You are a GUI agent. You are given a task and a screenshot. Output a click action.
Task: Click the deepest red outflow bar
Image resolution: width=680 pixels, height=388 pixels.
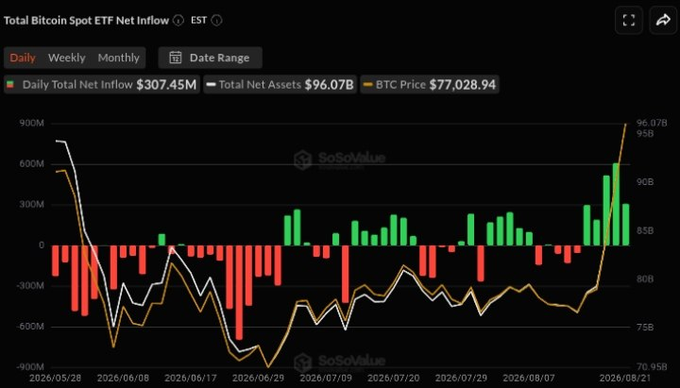tap(239, 292)
